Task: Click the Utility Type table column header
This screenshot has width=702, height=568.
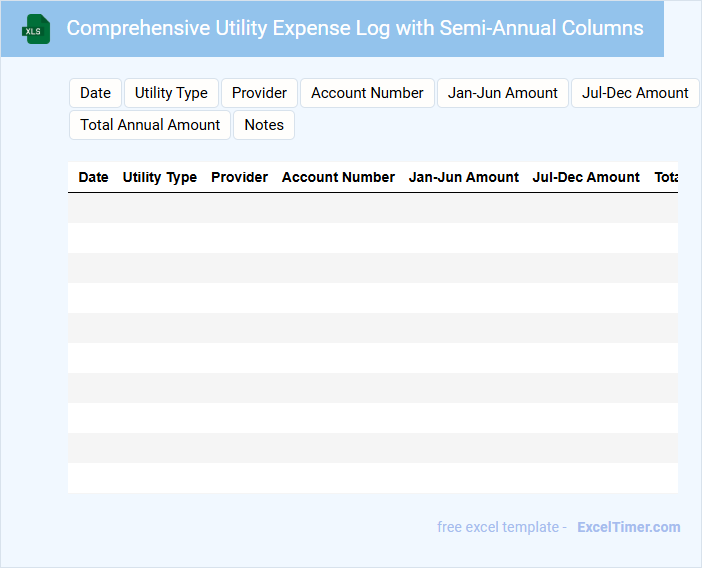Action: coord(160,177)
